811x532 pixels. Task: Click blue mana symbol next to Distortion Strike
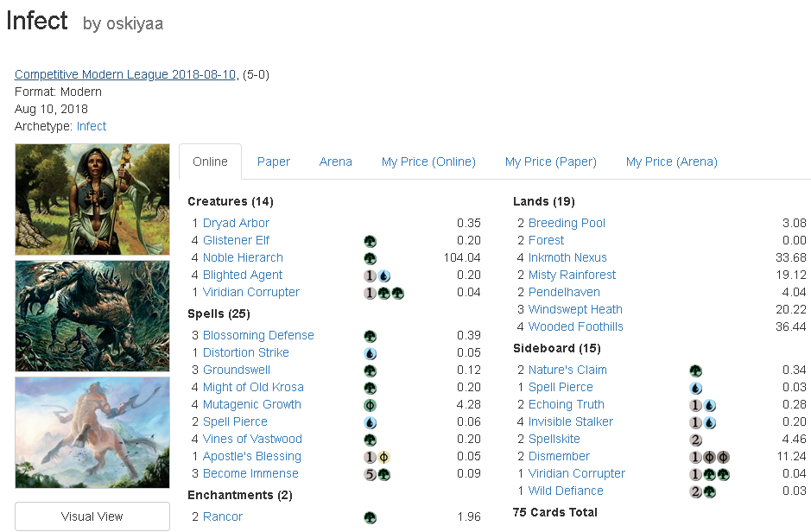[370, 353]
